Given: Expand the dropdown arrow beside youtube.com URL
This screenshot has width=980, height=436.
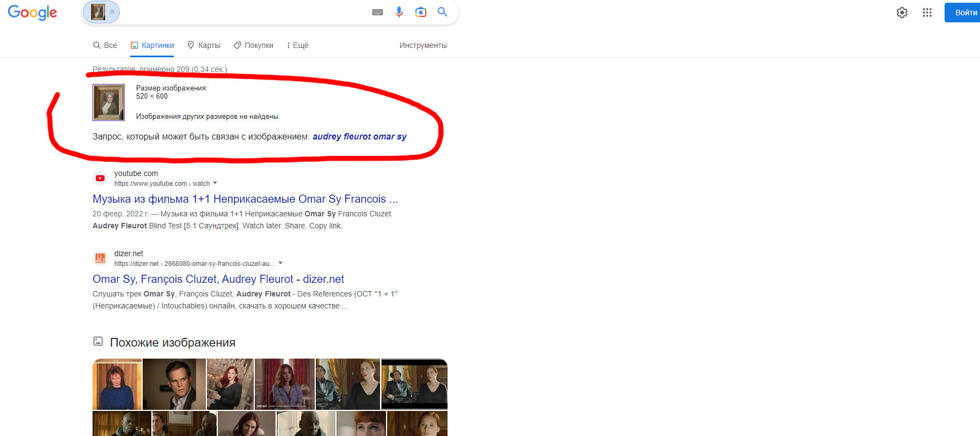Looking at the screenshot, I should [215, 183].
